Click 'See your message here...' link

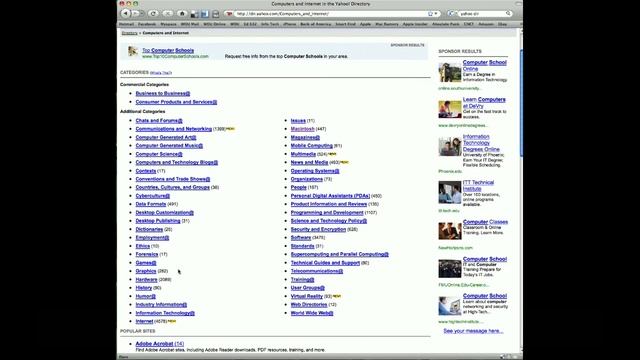473,331
